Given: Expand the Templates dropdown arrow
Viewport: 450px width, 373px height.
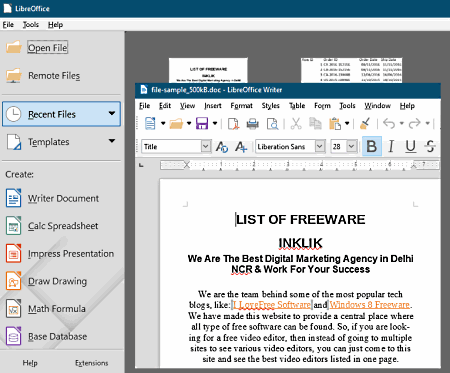Looking at the screenshot, I should tap(112, 141).
